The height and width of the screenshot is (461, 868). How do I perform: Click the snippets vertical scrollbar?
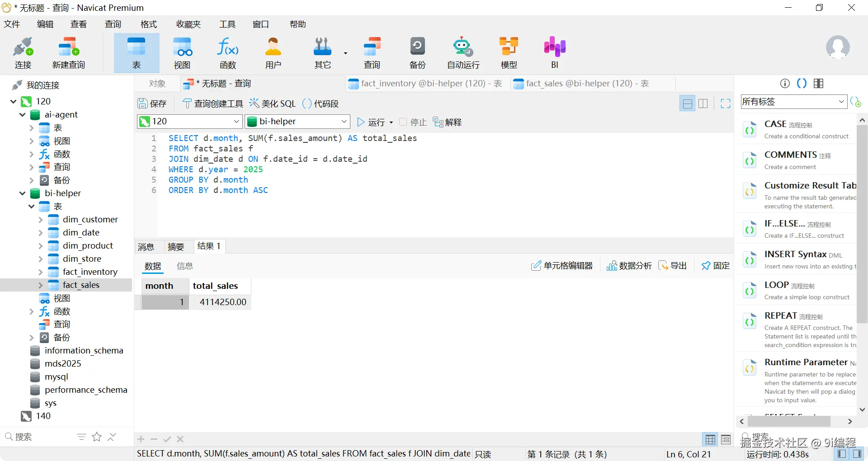click(862, 224)
